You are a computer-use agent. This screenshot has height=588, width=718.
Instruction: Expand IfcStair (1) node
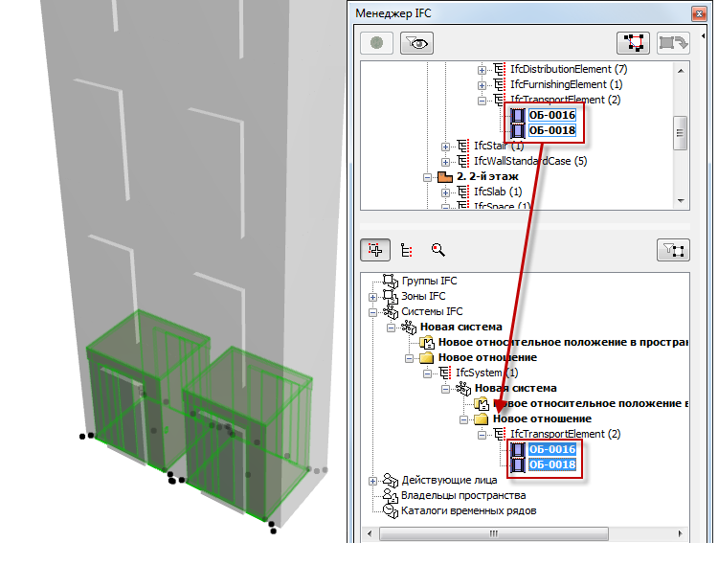point(445,147)
